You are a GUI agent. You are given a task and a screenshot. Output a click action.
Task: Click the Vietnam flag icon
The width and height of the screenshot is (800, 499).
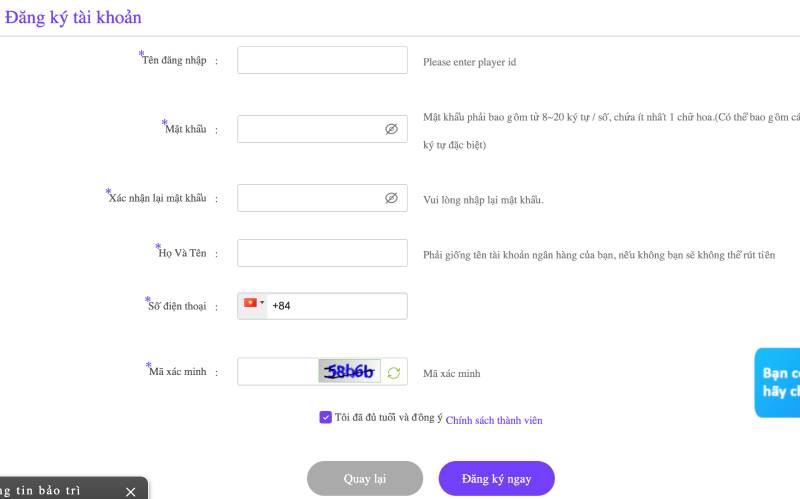[250, 303]
